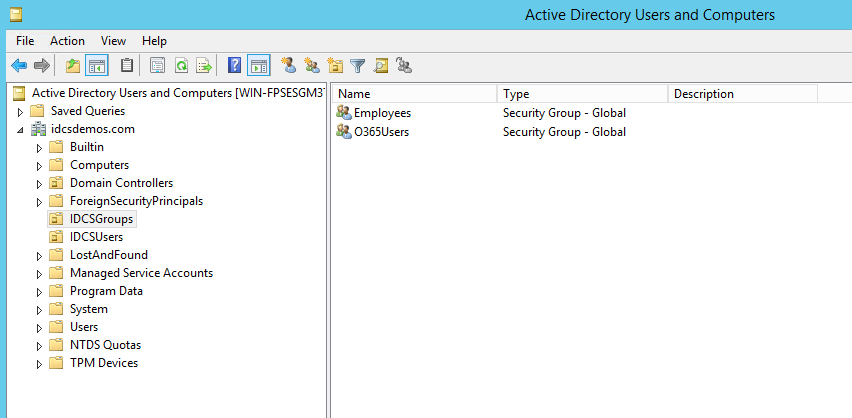Click the Create new user icon
This screenshot has width=852, height=418.
(x=289, y=66)
